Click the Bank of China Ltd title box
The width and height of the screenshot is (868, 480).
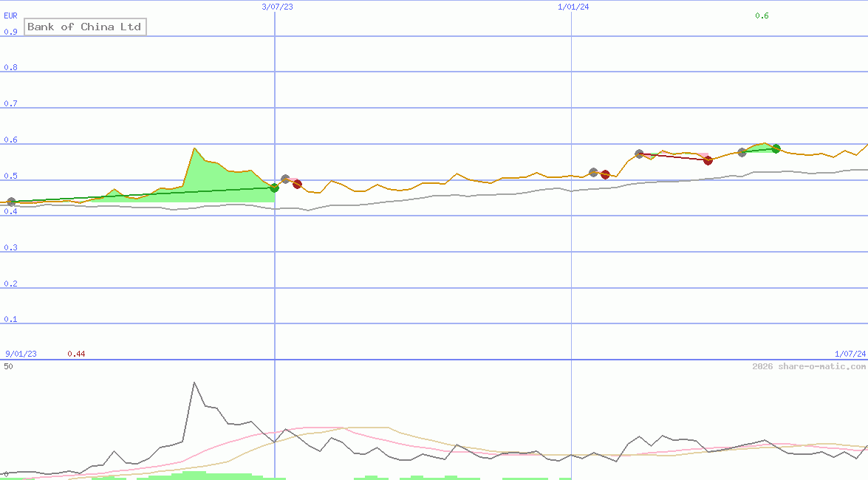tap(85, 27)
